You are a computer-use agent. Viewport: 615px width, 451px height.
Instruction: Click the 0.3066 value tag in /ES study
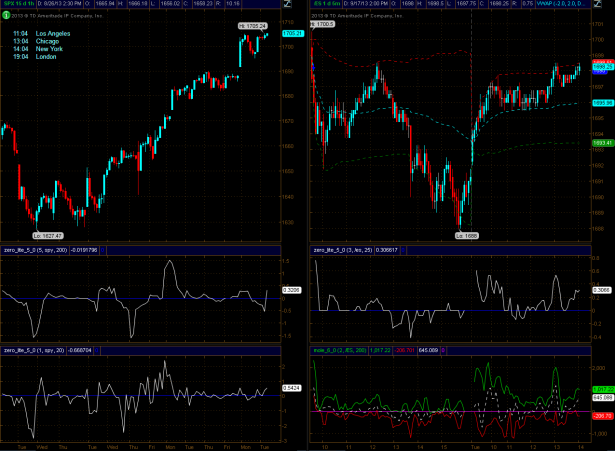coord(601,290)
